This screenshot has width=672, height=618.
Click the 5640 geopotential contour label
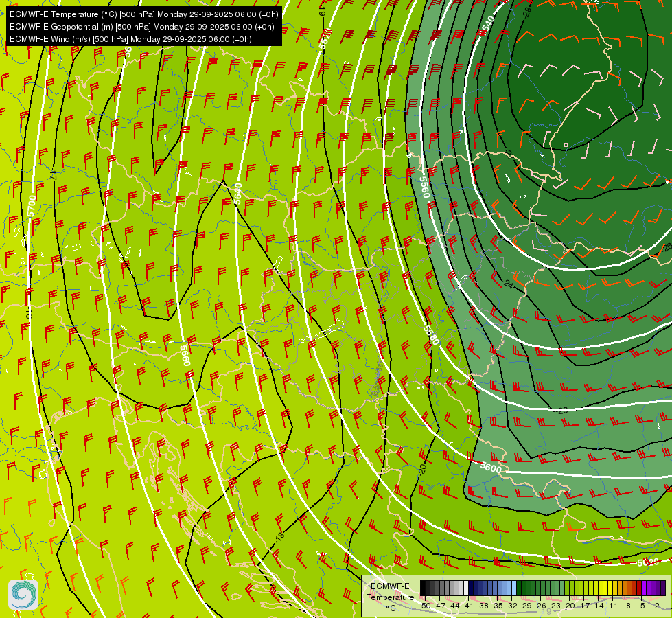pyautogui.click(x=238, y=194)
